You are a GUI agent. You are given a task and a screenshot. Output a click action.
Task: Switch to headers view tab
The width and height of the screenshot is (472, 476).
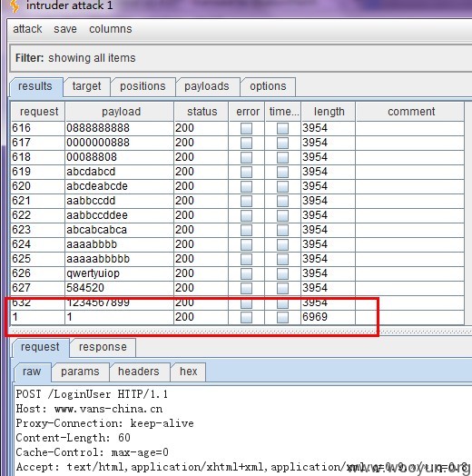pyautogui.click(x=139, y=372)
